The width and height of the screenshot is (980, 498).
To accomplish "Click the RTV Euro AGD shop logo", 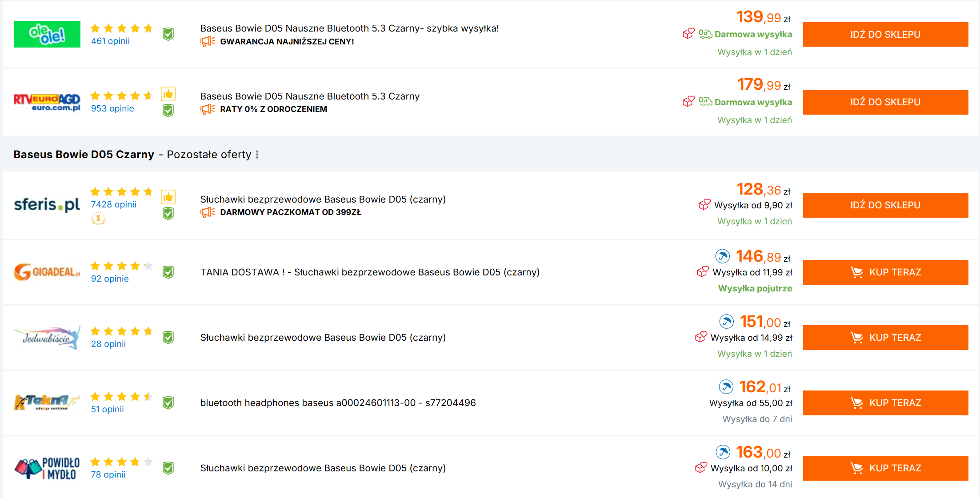I will click(x=47, y=102).
